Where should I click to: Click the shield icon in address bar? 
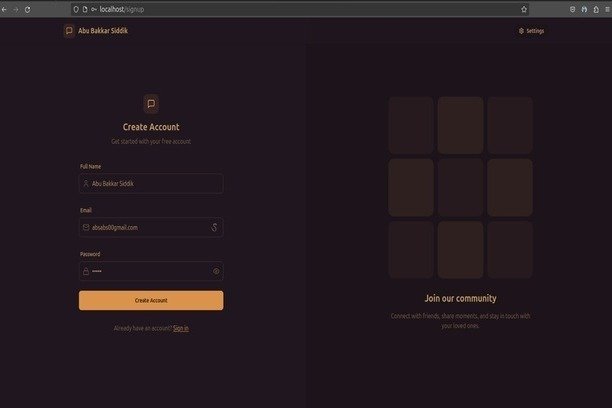pyautogui.click(x=76, y=9)
